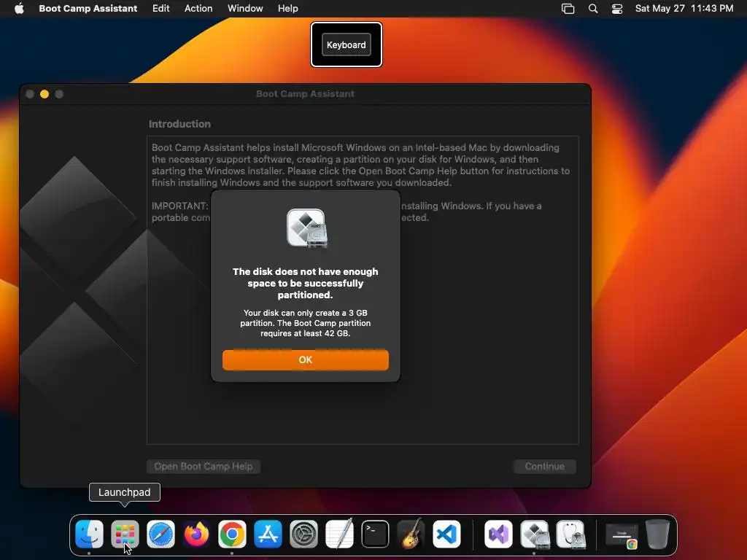The image size is (747, 560).
Task: Click Boot Camp Assistant icon in the Dock
Action: [535, 534]
